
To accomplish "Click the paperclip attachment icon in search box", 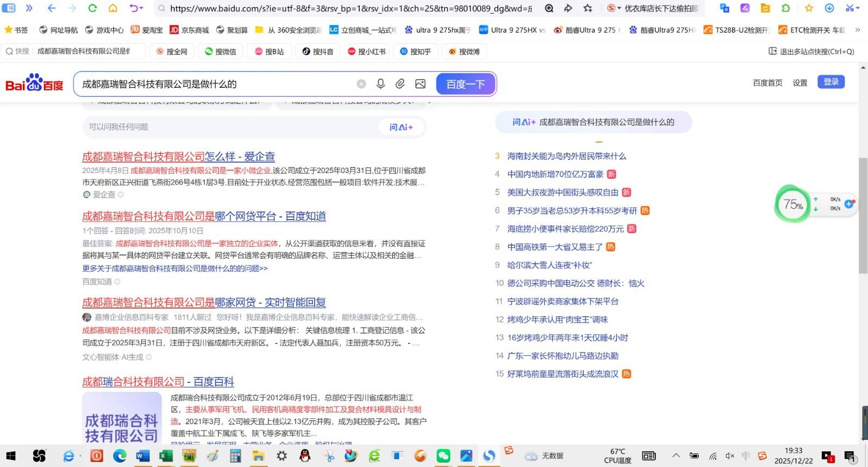I will click(x=400, y=84).
